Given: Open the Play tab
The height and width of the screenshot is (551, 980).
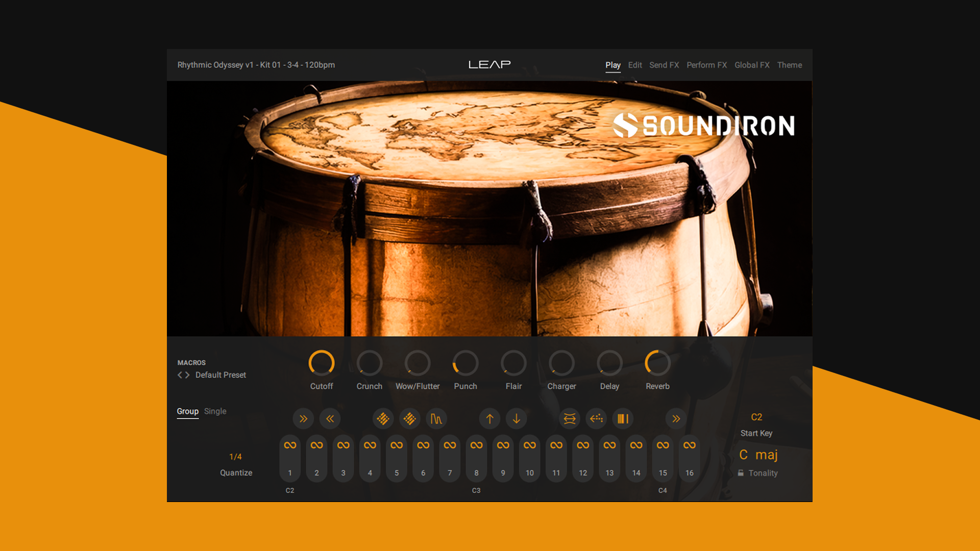Looking at the screenshot, I should pyautogui.click(x=613, y=65).
